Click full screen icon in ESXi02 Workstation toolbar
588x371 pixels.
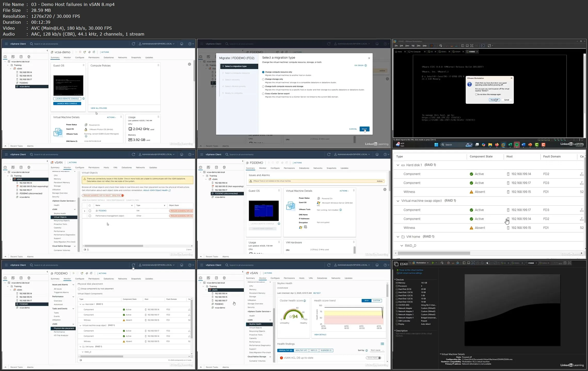click(x=472, y=46)
